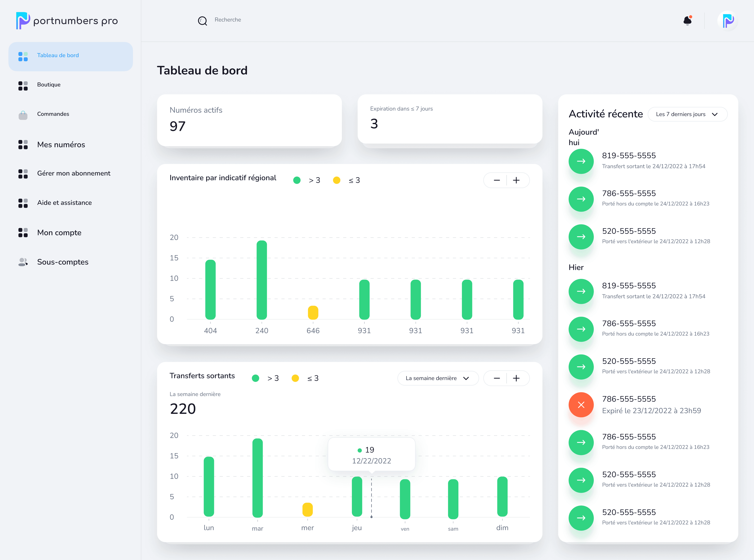The height and width of the screenshot is (560, 754).
Task: Click the Tableau de bord grid icon
Action: click(23, 57)
